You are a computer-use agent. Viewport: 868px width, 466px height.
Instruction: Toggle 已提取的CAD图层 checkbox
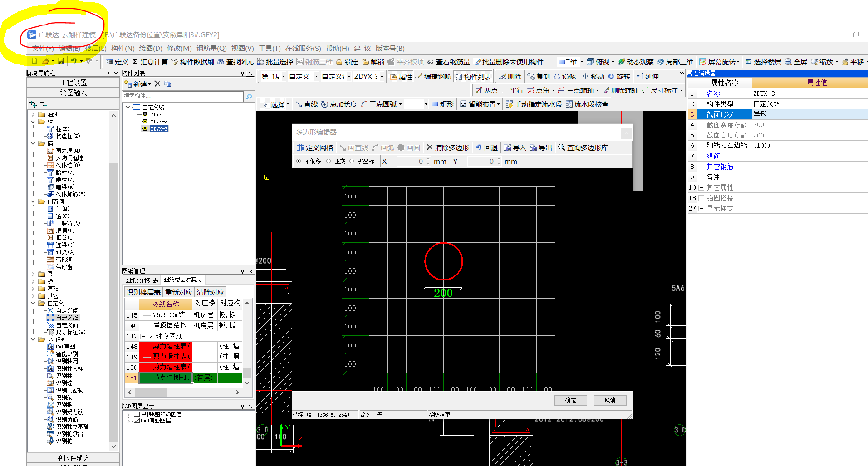coord(137,414)
